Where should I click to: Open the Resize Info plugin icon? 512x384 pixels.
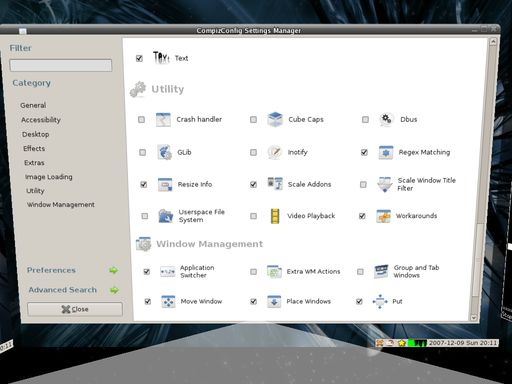(165, 184)
